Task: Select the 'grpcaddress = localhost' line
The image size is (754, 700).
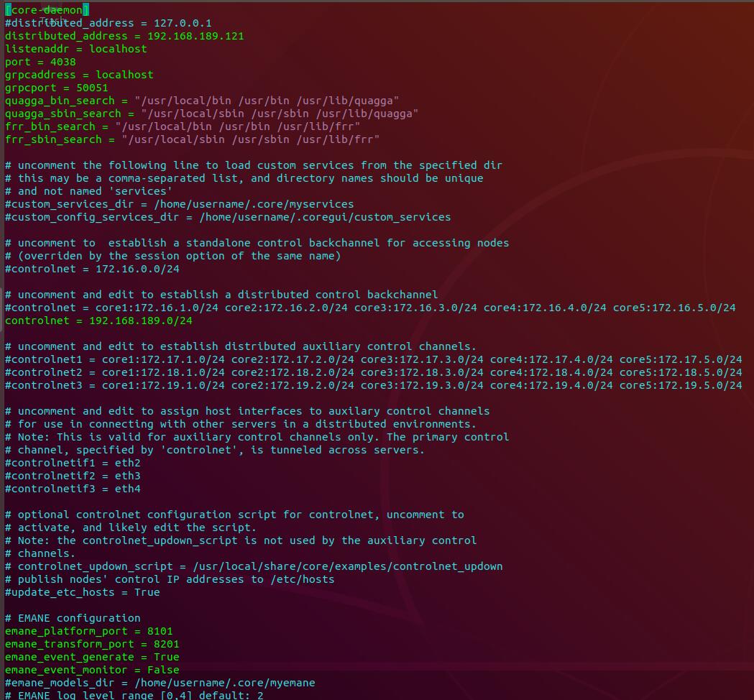Action: 79,75
